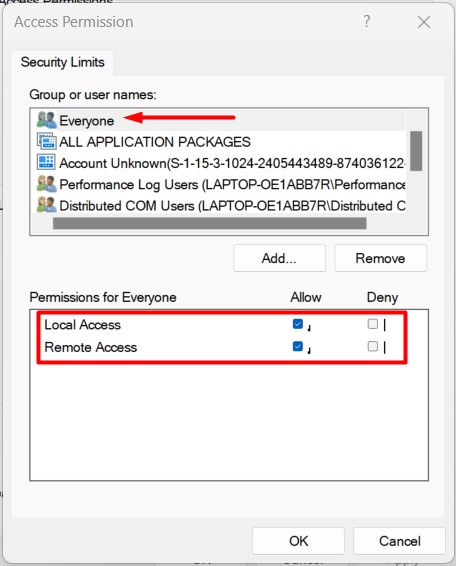Screen dimensions: 456x566
Task: Select Performance Log Users entry
Action: click(232, 184)
